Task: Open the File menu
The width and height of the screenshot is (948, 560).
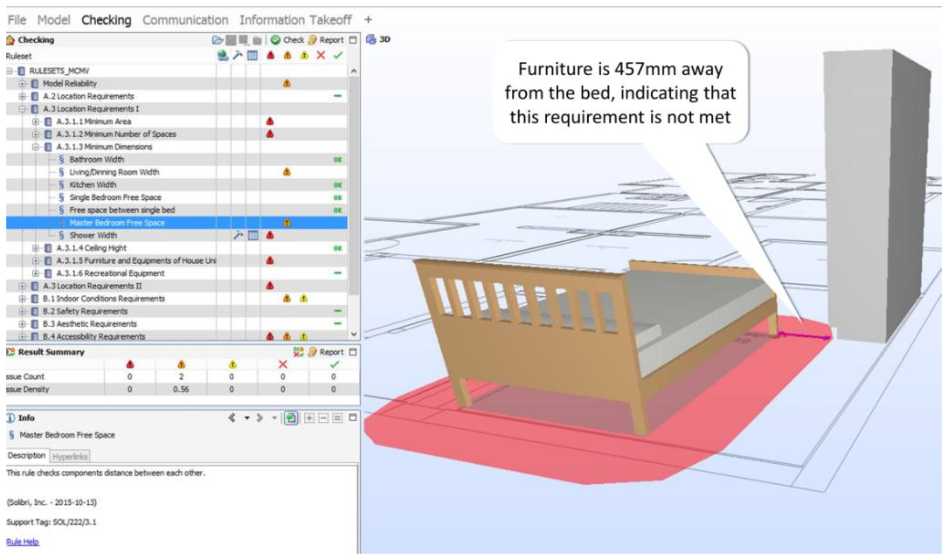Action: coord(17,20)
